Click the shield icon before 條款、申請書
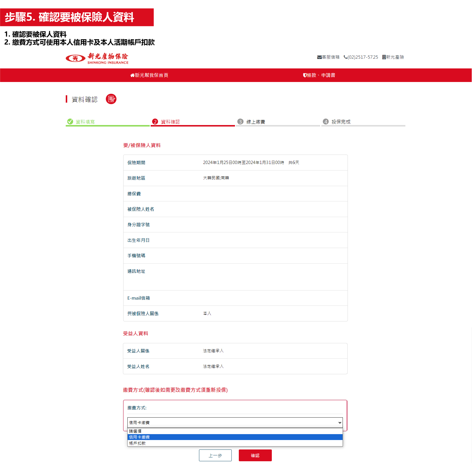Image resolution: width=472 pixels, height=476 pixels. [x=305, y=75]
